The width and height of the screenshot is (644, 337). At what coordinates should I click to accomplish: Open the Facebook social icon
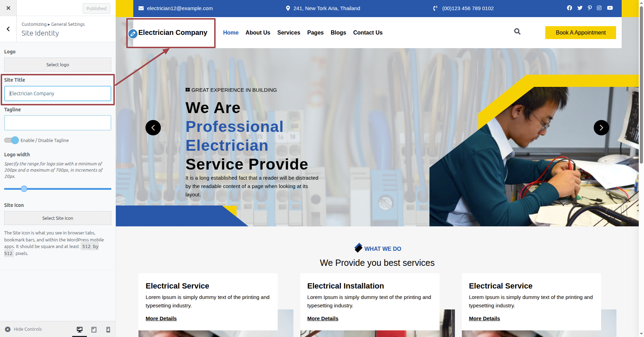tap(569, 8)
